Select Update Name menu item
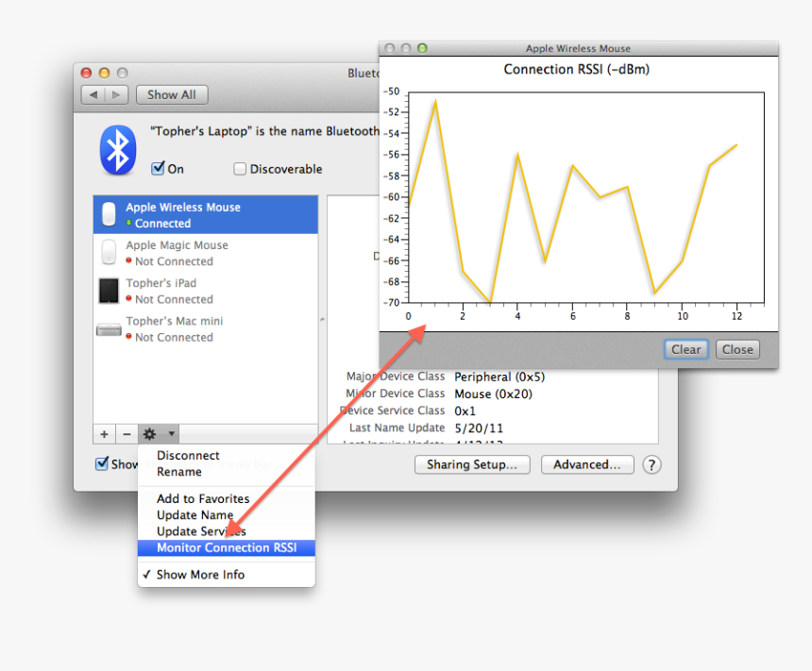Image resolution: width=812 pixels, height=671 pixels. coord(227,515)
